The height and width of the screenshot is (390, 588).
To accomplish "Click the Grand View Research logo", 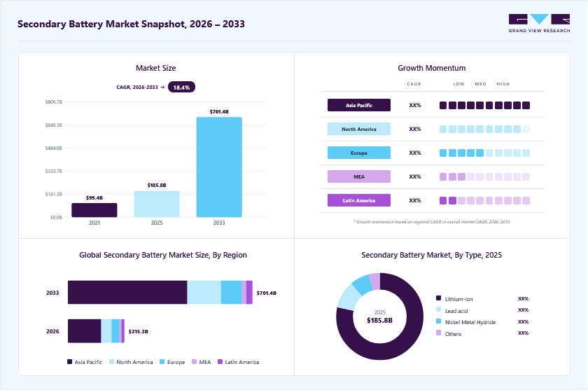I will pos(539,23).
